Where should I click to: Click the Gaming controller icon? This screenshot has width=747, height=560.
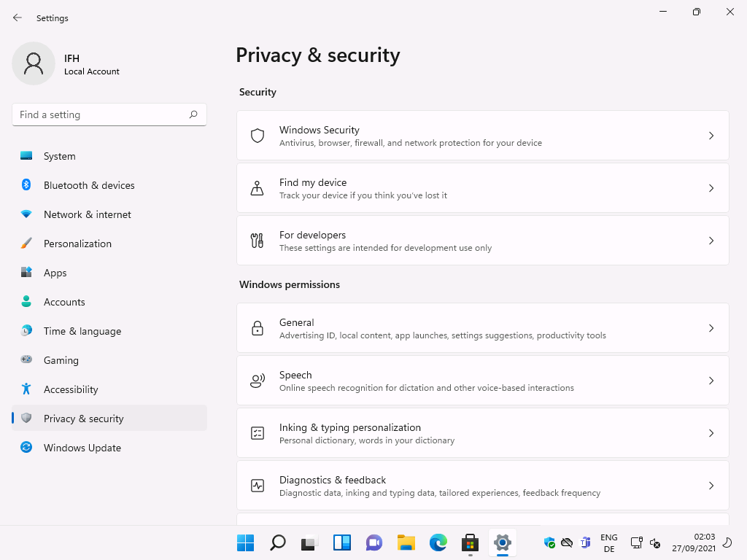(26, 359)
